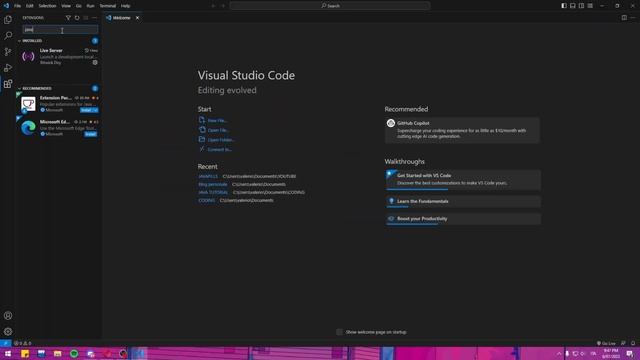640x360 pixels.
Task: Toggle secondary side bar layout icon
Action: 581,6
